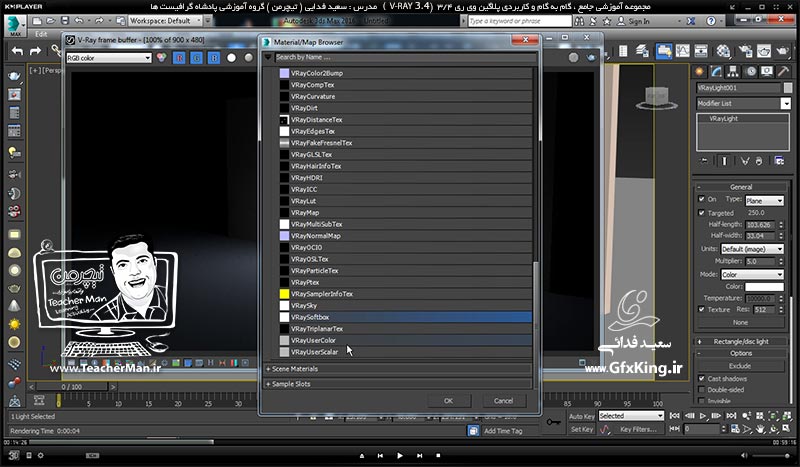800x467 pixels.
Task: Toggle the Double-sided checkbox
Action: tap(702, 389)
